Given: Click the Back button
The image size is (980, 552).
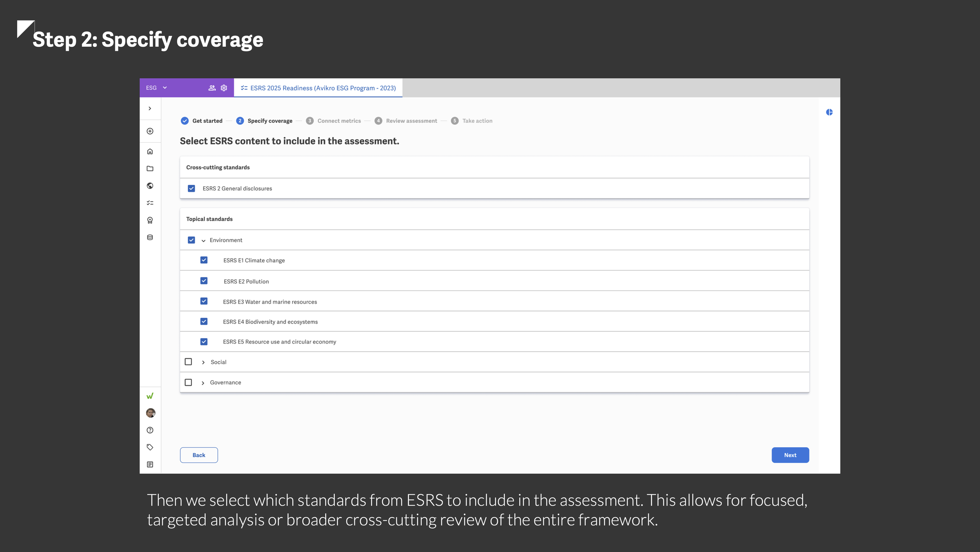Looking at the screenshot, I should (199, 455).
